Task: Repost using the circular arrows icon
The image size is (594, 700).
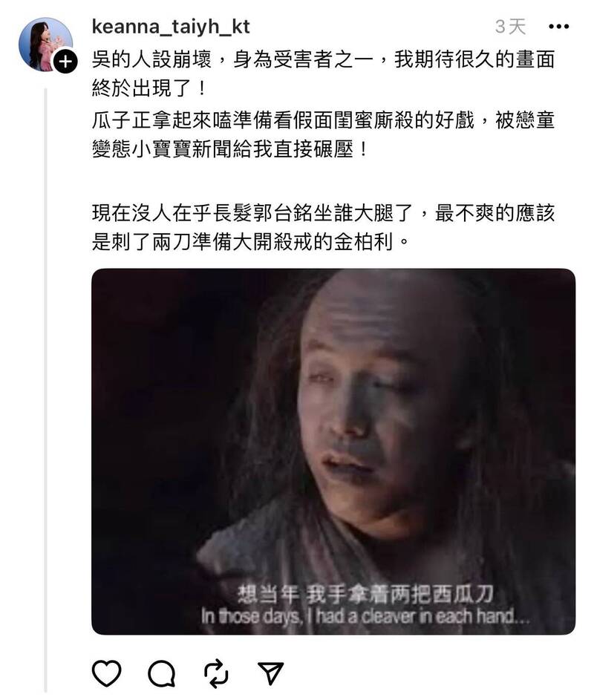Action: coord(216,673)
